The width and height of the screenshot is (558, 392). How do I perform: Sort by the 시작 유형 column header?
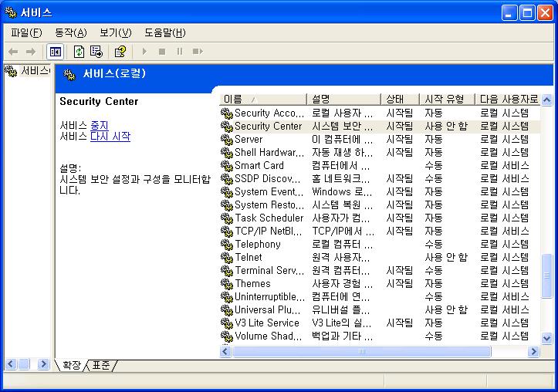pyautogui.click(x=448, y=99)
